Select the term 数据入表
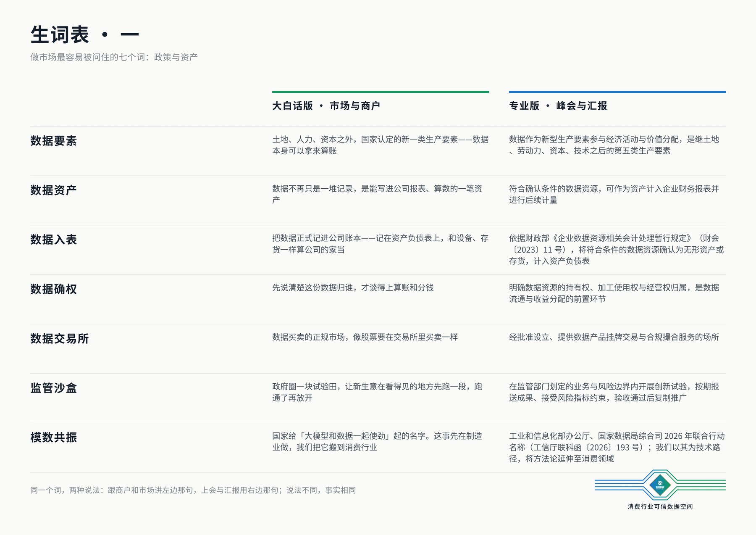This screenshot has height=535, width=756. click(54, 240)
